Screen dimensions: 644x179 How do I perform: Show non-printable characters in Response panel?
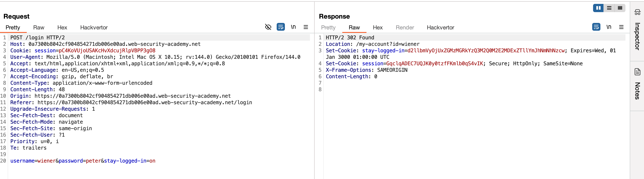[609, 27]
